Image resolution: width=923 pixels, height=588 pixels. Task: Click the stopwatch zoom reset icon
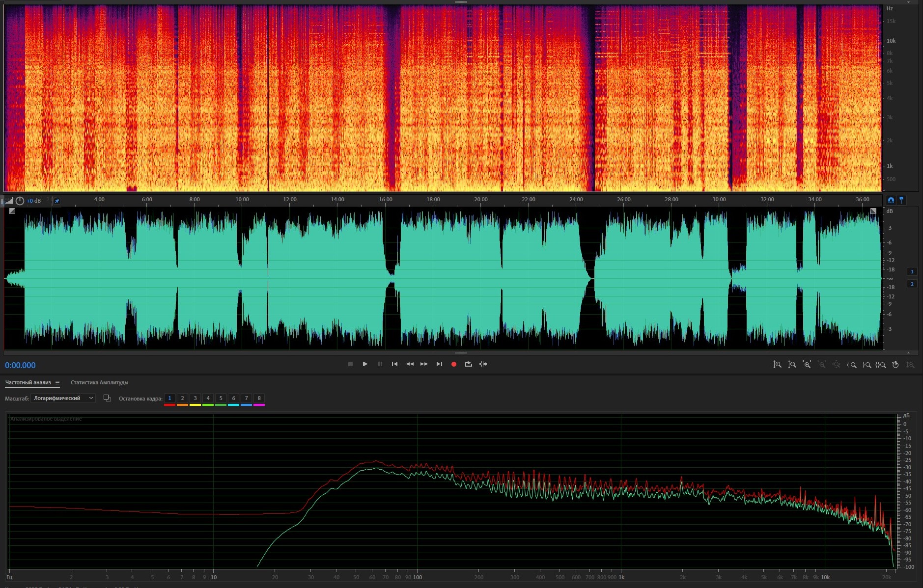point(895,365)
